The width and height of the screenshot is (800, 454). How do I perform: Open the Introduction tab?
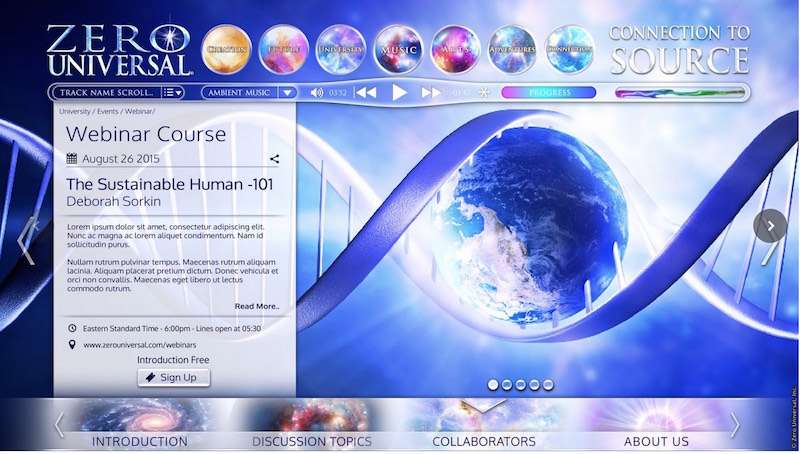[140, 441]
